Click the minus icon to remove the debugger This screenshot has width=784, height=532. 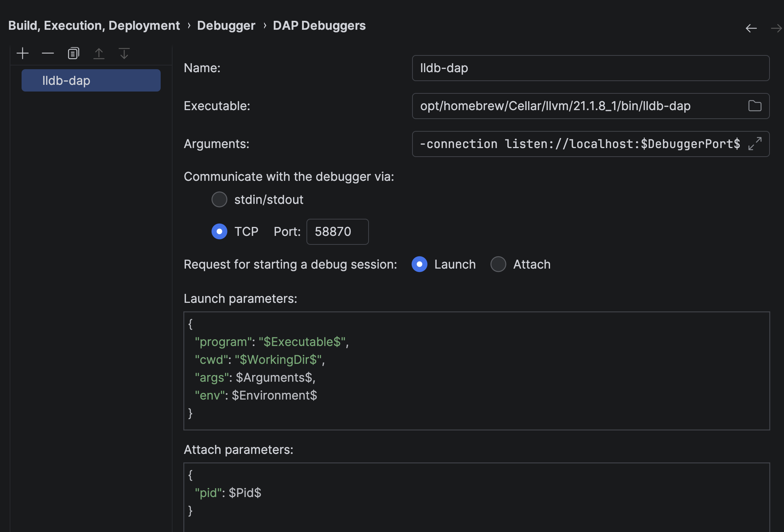(x=48, y=54)
